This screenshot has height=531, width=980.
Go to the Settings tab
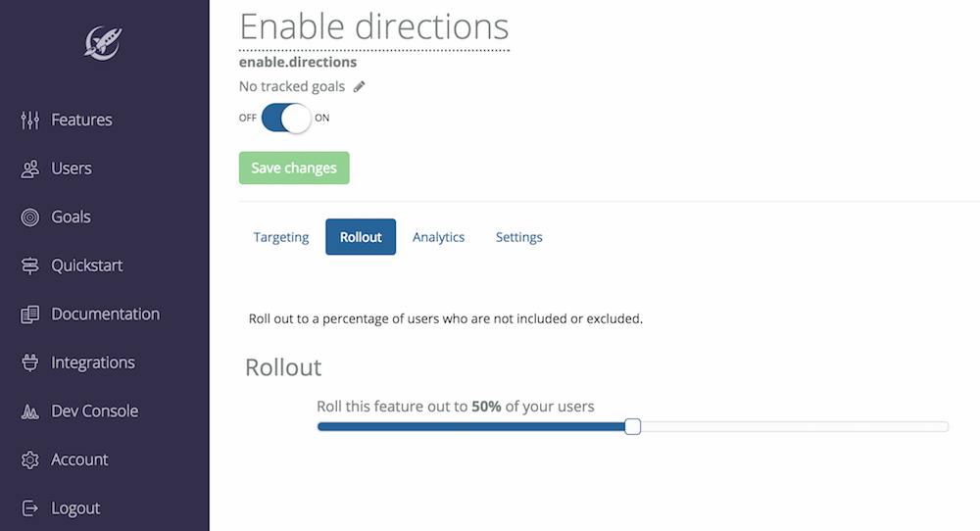518,237
